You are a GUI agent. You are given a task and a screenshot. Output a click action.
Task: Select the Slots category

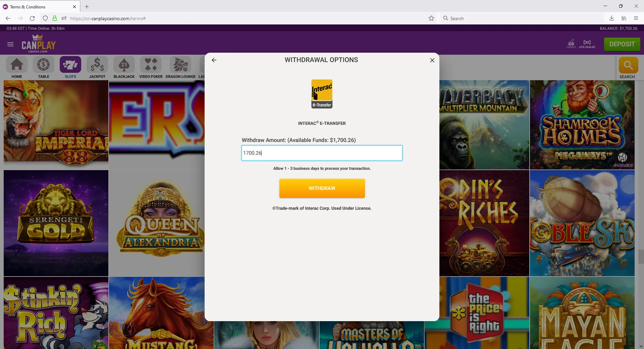click(70, 67)
